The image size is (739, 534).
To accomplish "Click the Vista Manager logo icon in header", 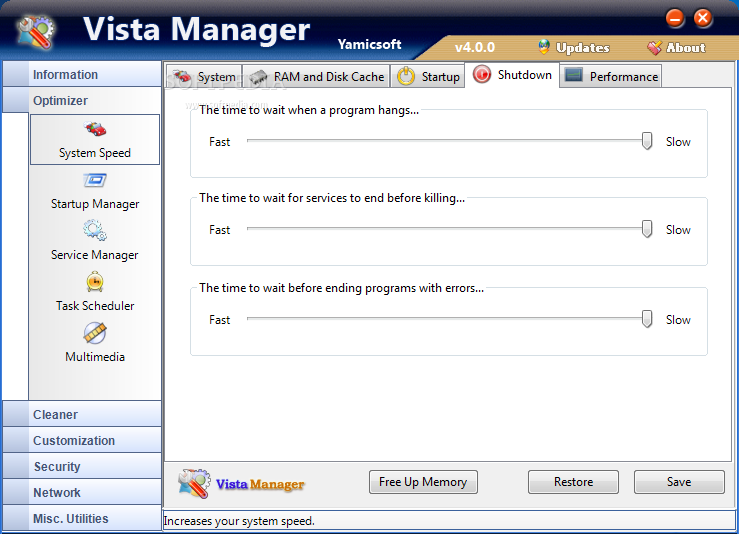I will click(35, 33).
